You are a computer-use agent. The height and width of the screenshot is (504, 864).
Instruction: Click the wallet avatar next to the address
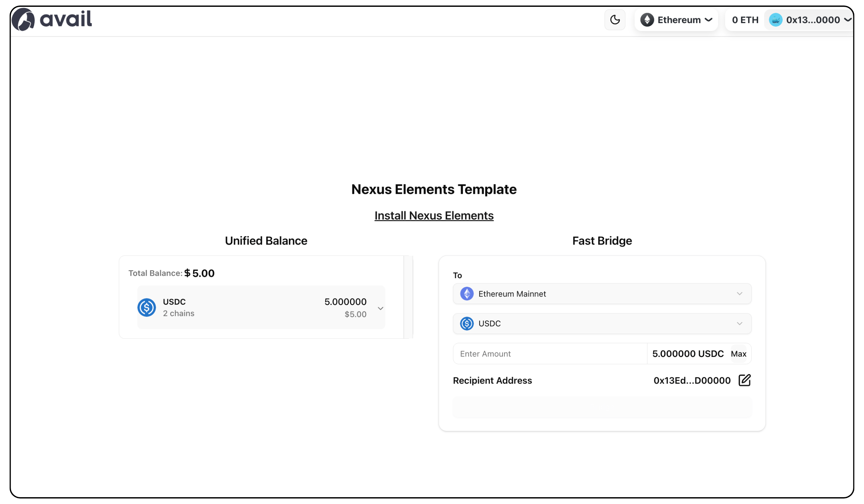coord(776,19)
